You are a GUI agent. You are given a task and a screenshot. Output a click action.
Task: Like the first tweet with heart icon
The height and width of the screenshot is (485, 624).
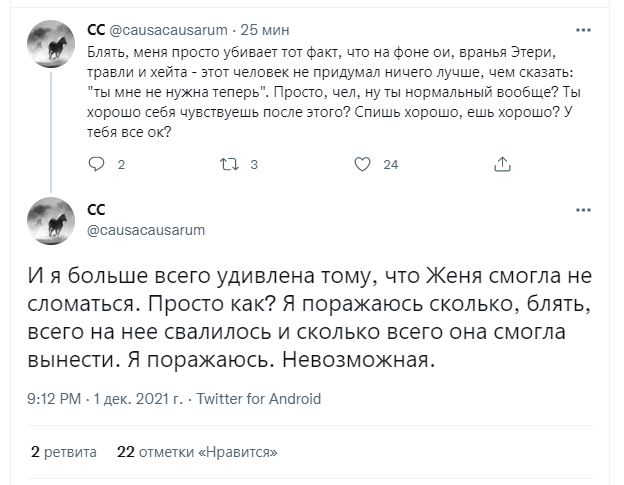pyautogui.click(x=364, y=164)
